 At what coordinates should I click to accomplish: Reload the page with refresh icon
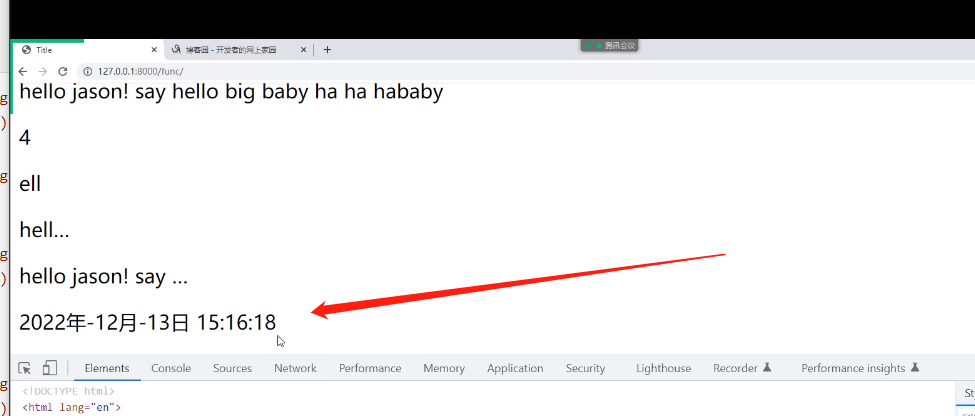coord(62,72)
